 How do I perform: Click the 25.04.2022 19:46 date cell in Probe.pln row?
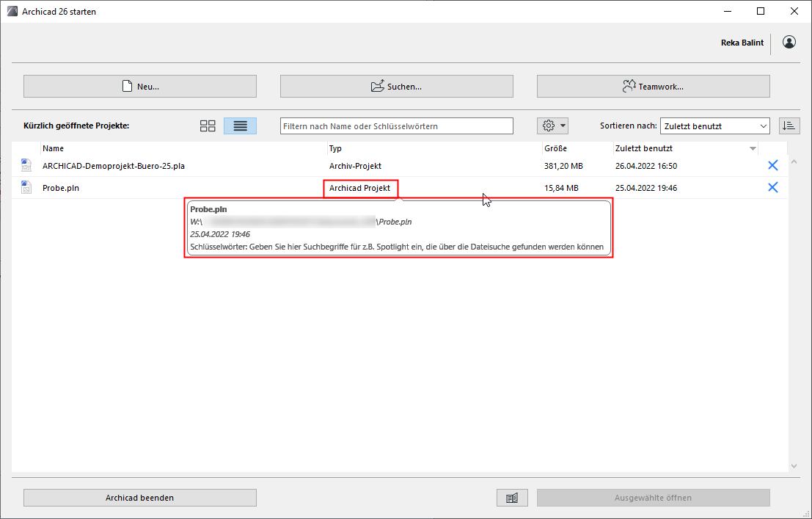pos(645,188)
